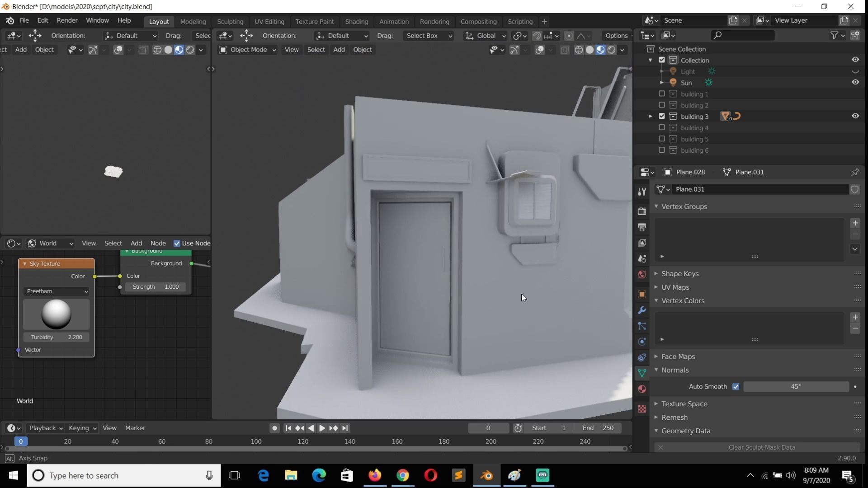Switch main viewport to wireframe shading

pos(579,50)
